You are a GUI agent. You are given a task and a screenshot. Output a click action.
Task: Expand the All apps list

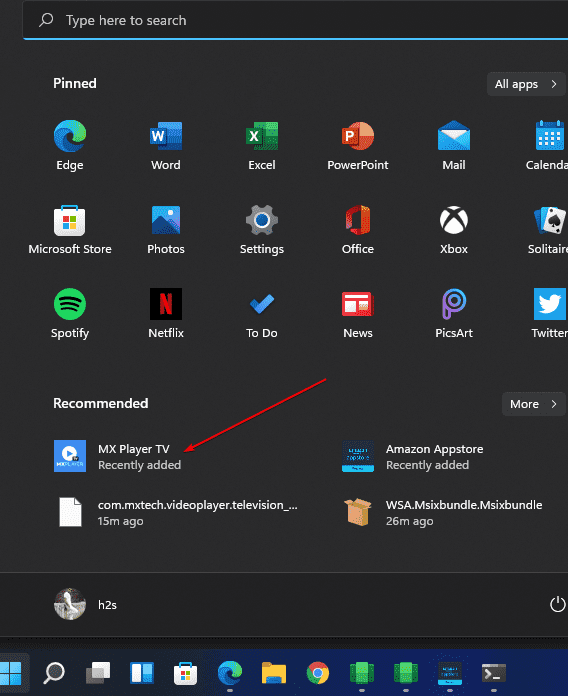(526, 84)
